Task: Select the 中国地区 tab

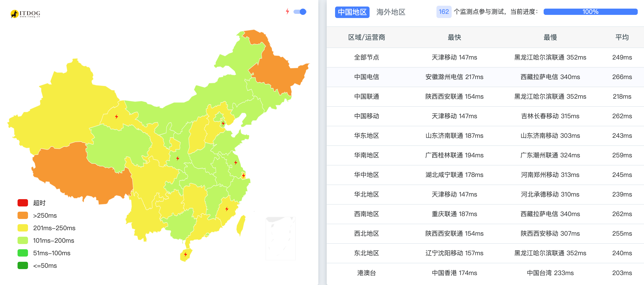Action: coord(352,12)
